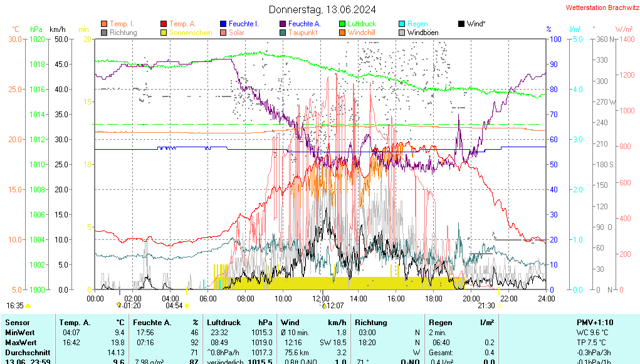Click the green Luftdruck legend square
Image resolution: width=640 pixels, height=364 pixels.
click(342, 24)
